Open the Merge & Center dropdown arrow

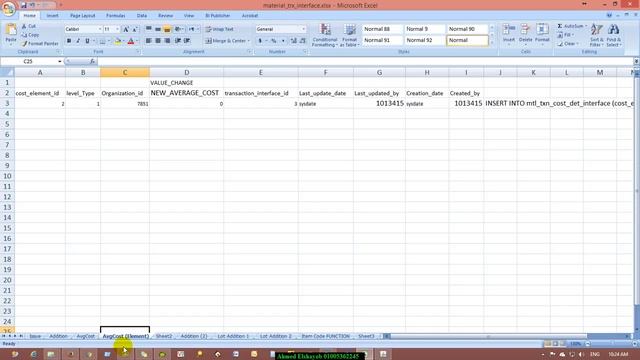[x=249, y=41]
